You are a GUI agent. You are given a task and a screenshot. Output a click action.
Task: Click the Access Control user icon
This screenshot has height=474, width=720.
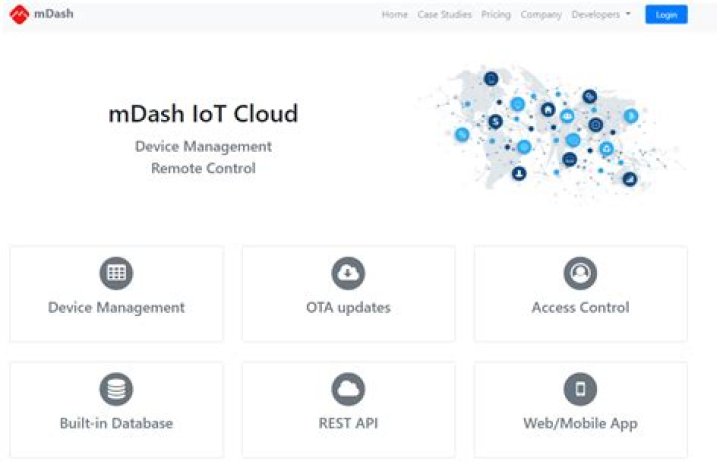(580, 273)
